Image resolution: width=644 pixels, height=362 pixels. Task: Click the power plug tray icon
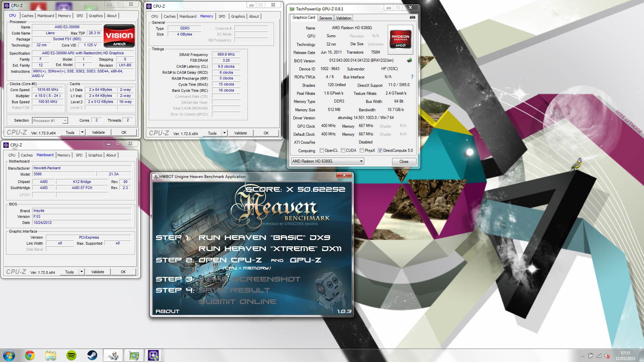pos(591,356)
